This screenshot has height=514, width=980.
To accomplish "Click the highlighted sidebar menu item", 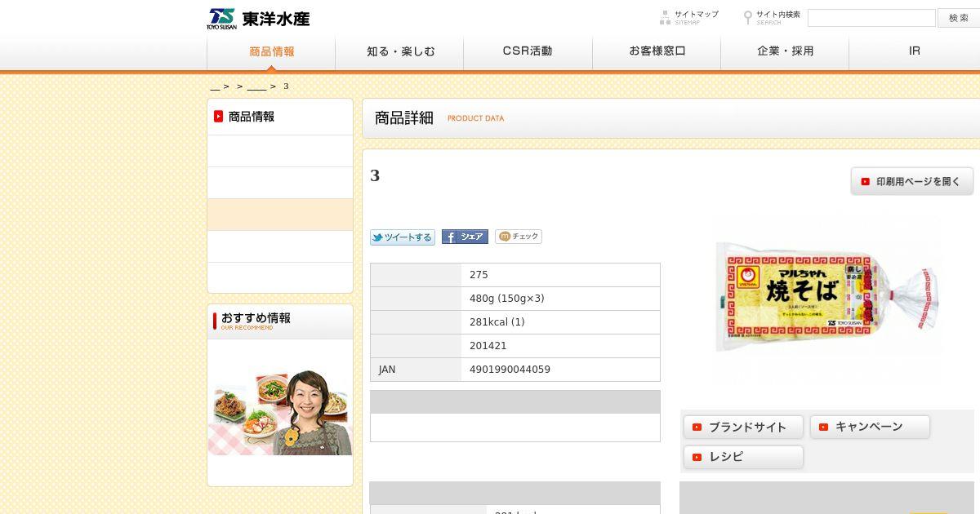I will point(280,215).
